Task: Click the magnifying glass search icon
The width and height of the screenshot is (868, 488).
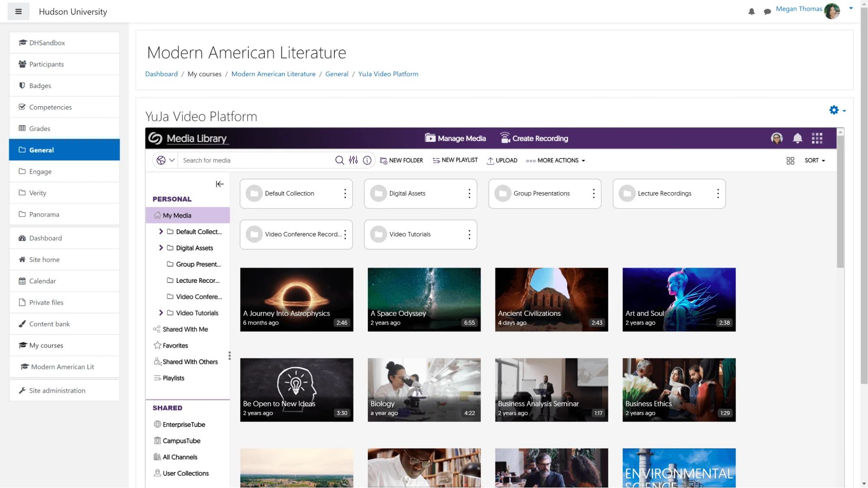Action: click(339, 160)
